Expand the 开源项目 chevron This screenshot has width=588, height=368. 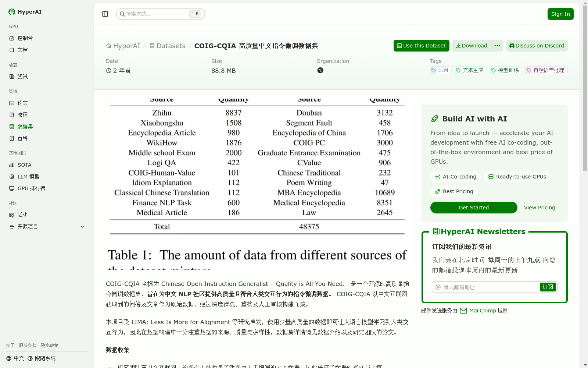82,227
